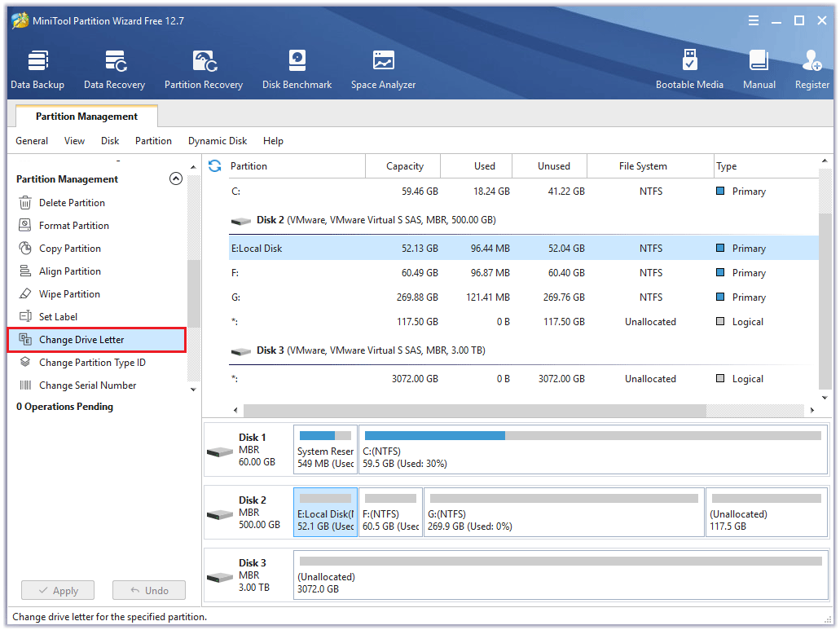The height and width of the screenshot is (630, 840).
Task: Open the Data Recovery tool
Action: click(x=113, y=68)
